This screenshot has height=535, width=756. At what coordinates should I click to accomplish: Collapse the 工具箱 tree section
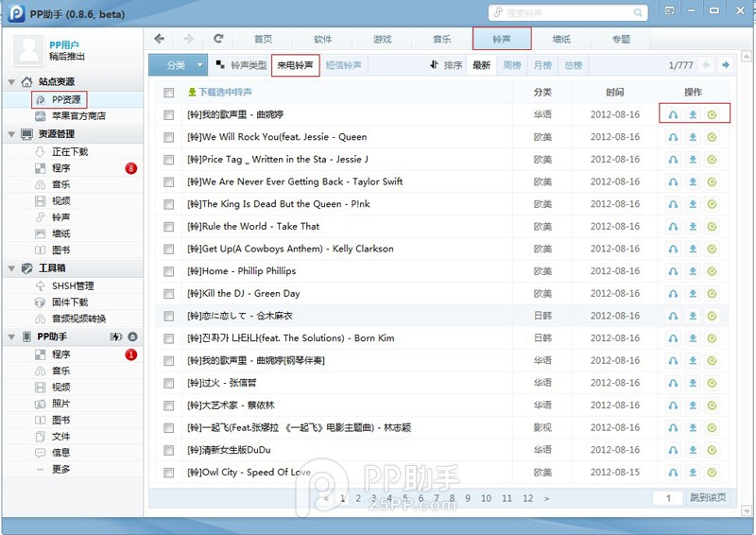point(11,268)
